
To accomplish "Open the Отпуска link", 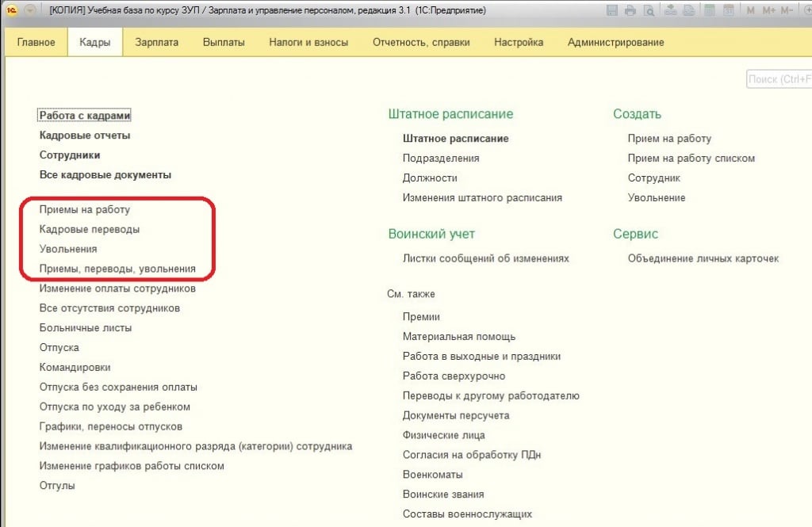I will pyautogui.click(x=59, y=347).
